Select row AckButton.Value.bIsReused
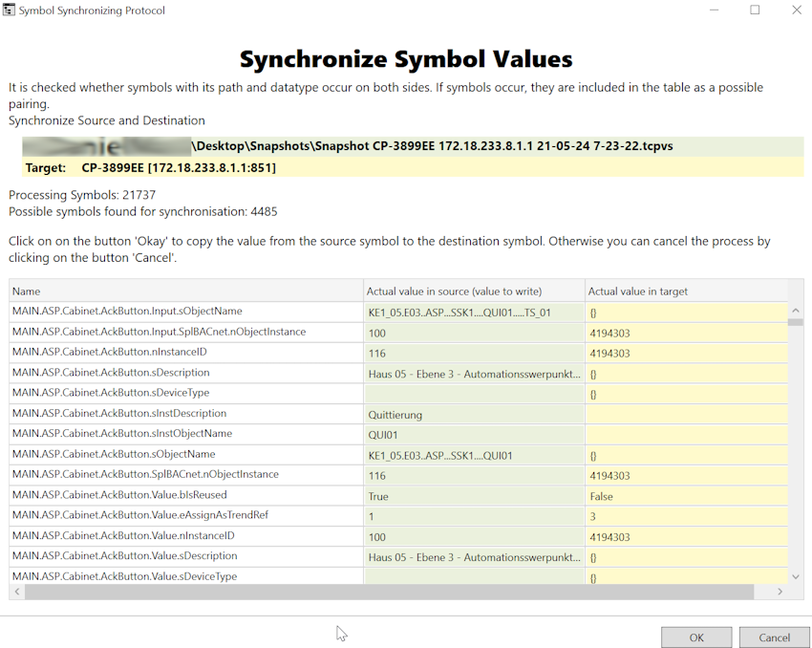This screenshot has height=648, width=812. [398, 496]
